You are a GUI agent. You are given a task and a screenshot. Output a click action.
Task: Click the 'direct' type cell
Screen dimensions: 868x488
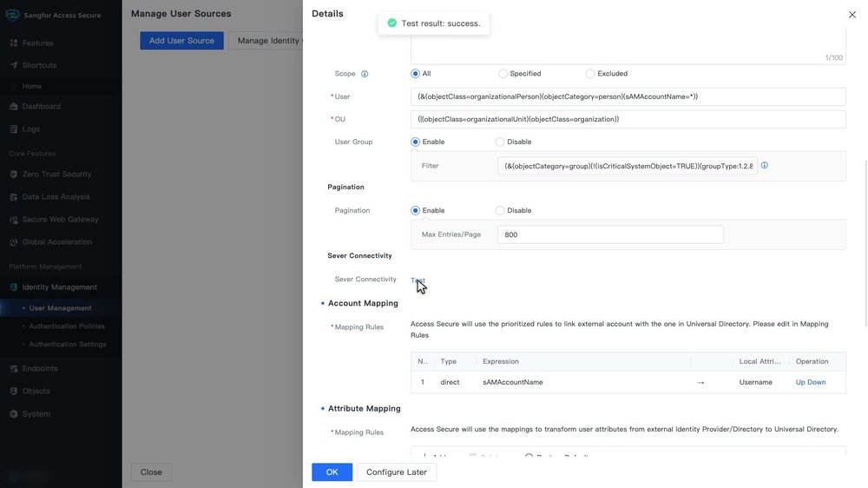point(450,382)
